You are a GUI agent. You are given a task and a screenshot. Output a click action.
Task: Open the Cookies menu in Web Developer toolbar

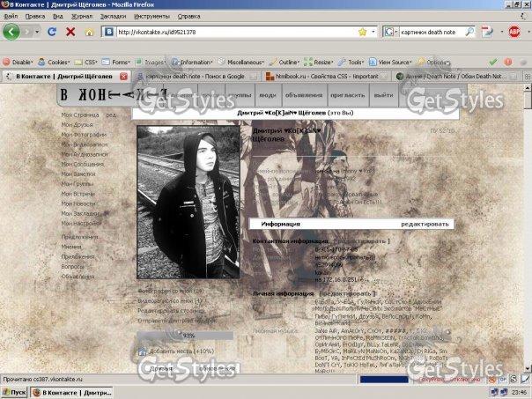tap(54, 62)
